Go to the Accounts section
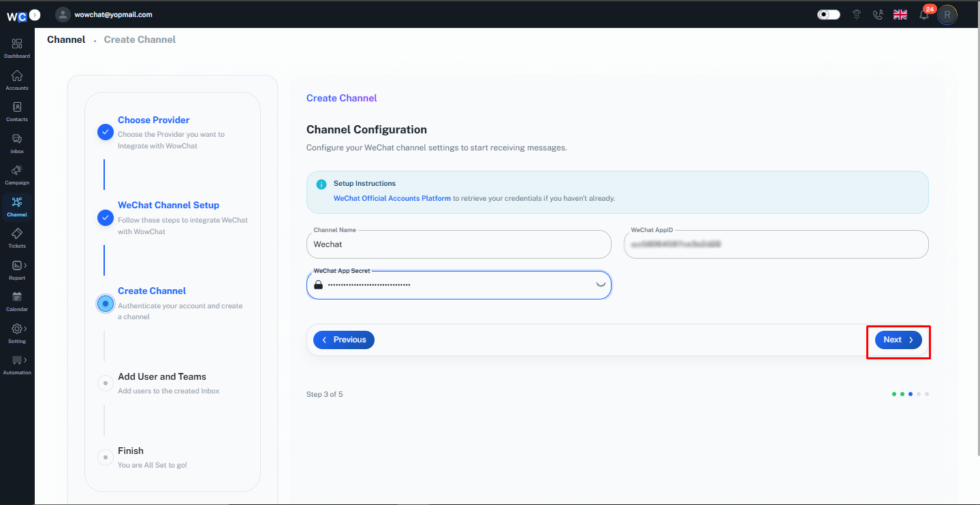The height and width of the screenshot is (505, 980). [x=17, y=80]
